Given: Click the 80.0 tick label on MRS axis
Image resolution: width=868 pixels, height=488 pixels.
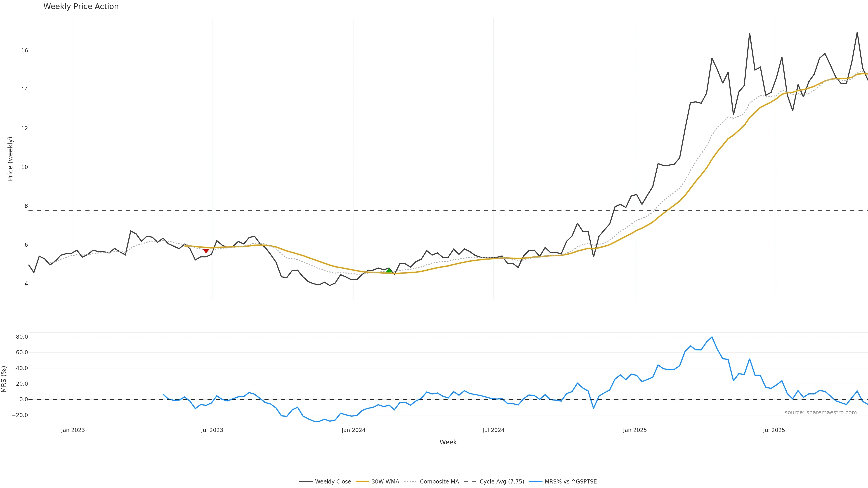Looking at the screenshot, I should [x=22, y=337].
